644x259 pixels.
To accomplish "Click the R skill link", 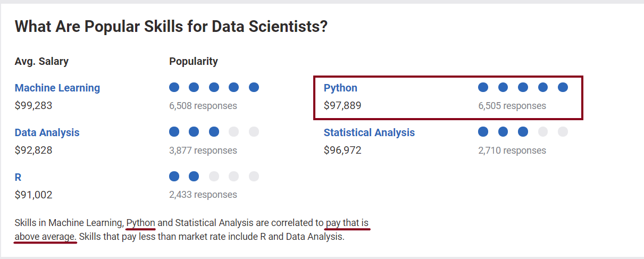I will point(18,177).
